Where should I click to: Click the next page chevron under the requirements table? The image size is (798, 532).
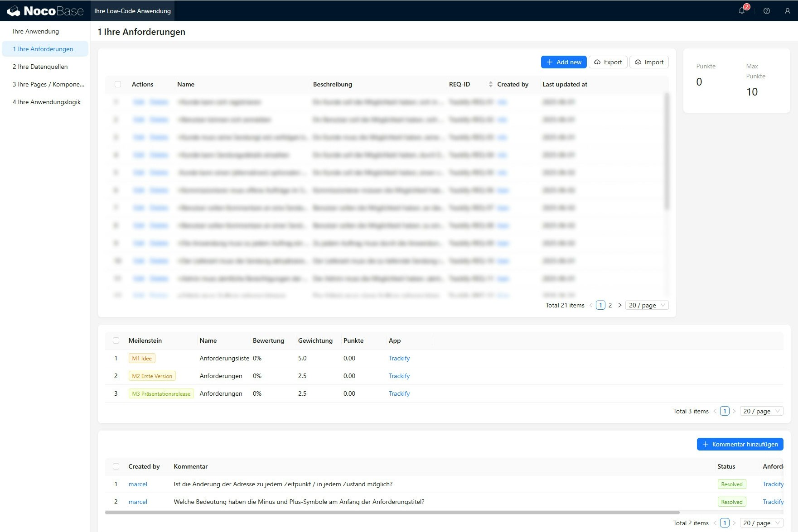click(620, 305)
